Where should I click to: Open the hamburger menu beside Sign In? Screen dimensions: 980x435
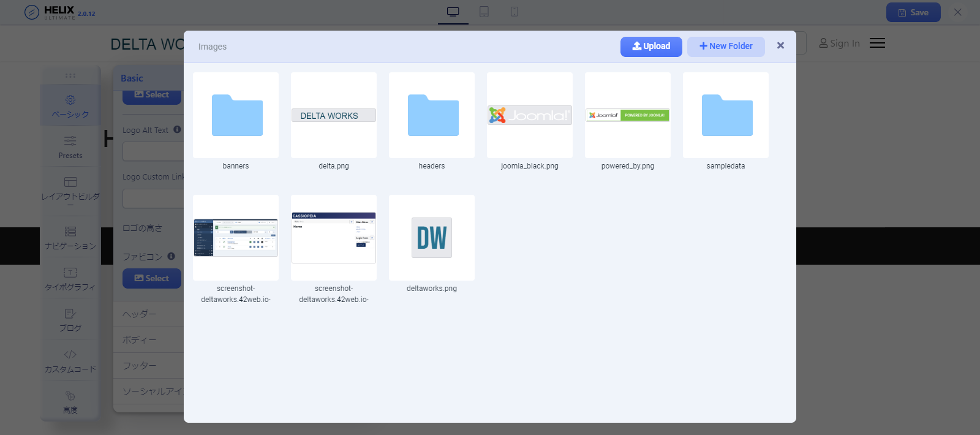coord(877,43)
